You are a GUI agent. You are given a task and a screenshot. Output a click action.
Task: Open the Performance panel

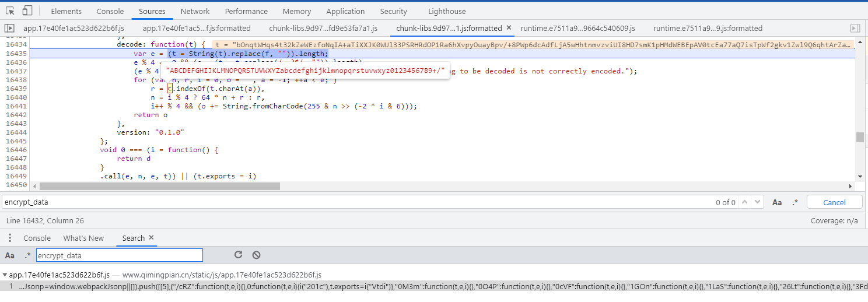[x=246, y=11]
